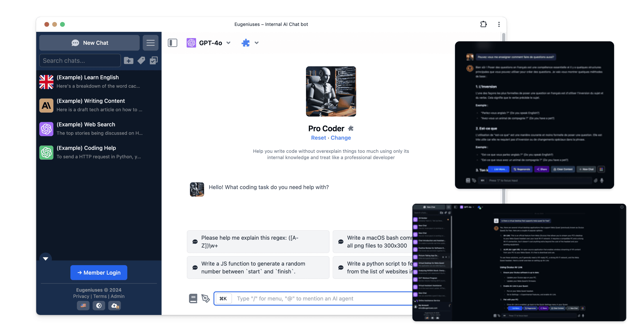The image size is (644, 334).
Task: Click the Pro Coder puzzle piece icon
Action: click(x=351, y=128)
